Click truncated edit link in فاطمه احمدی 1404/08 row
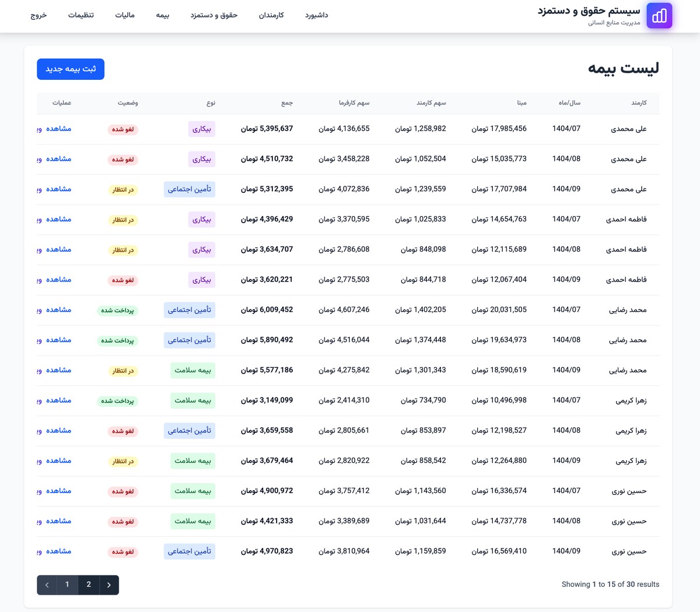Viewport: 700px width, 612px height. [x=39, y=249]
